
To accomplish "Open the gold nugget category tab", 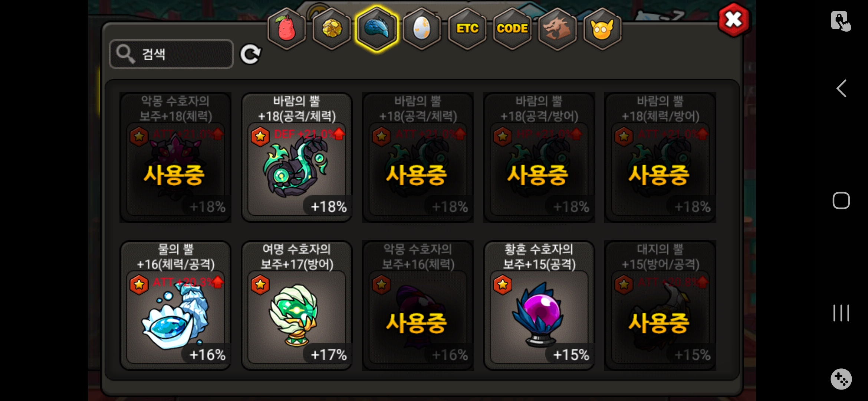I will [332, 29].
